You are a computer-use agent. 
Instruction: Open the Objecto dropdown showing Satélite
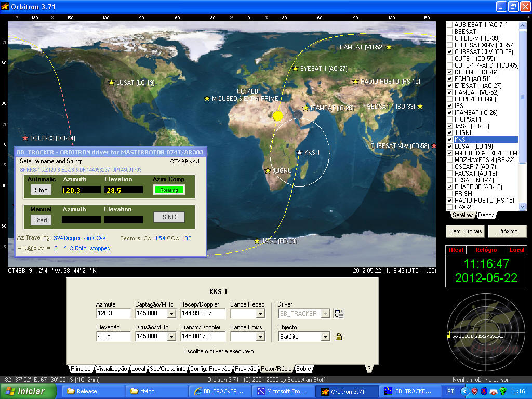(x=325, y=337)
